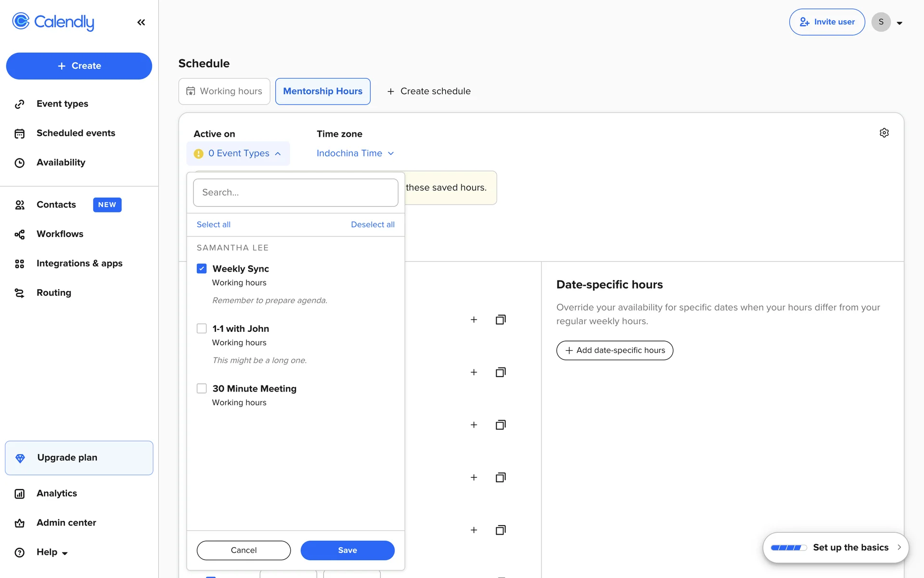Click the Calendly logo

click(x=53, y=22)
